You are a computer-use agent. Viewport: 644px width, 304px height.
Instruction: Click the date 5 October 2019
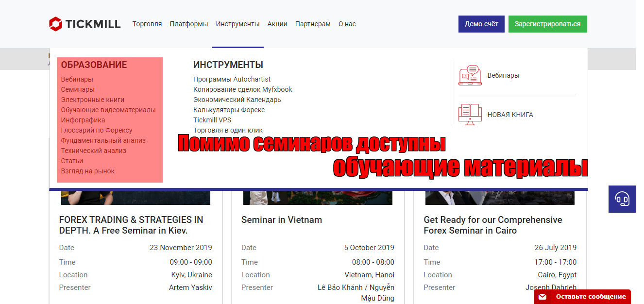pos(369,247)
